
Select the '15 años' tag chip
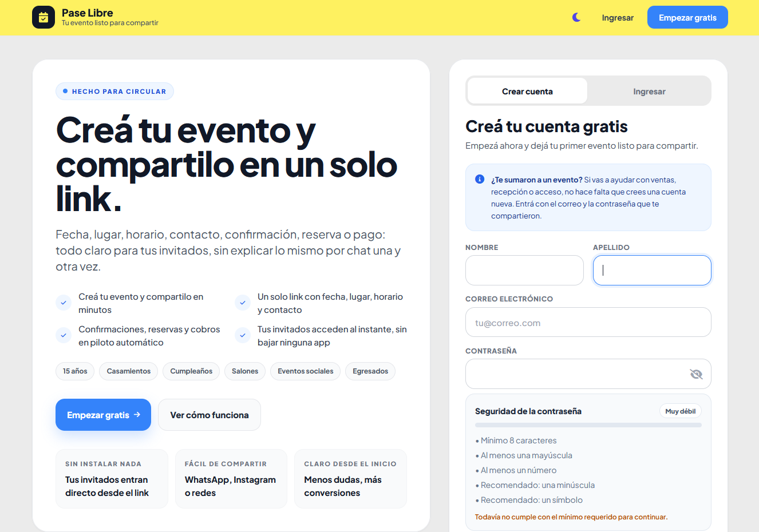coord(75,371)
